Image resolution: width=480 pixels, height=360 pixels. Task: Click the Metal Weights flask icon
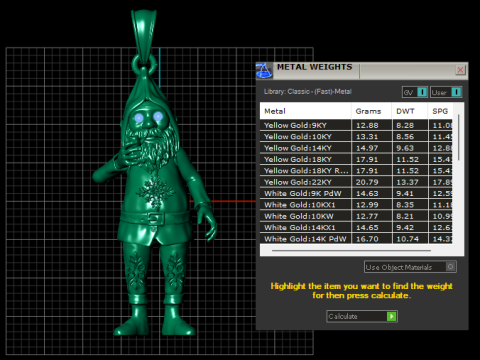pyautogui.click(x=264, y=71)
